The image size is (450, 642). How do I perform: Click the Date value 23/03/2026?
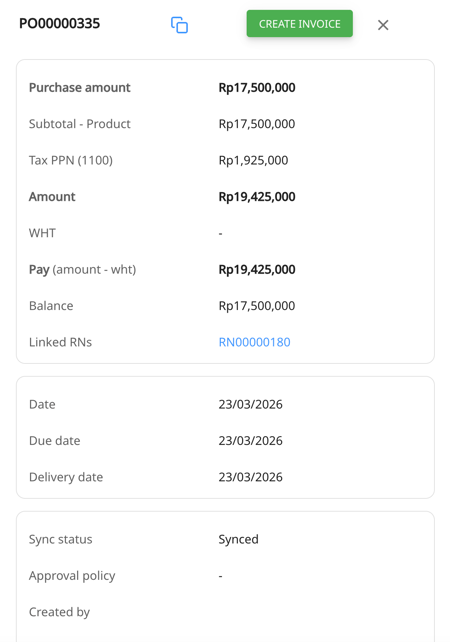(x=250, y=404)
